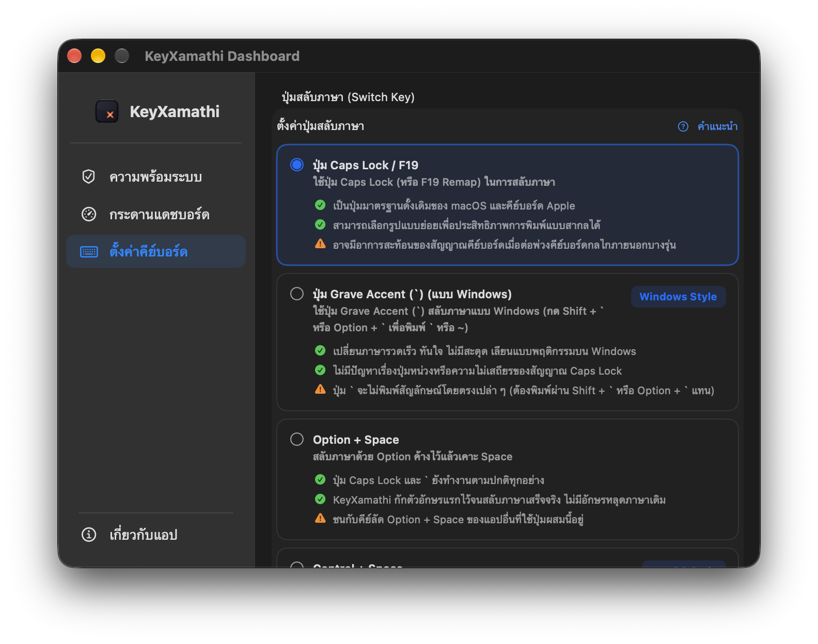Click the subheading 'ตั้งค่าปุ่มสลับภาษา'

pos(320,126)
